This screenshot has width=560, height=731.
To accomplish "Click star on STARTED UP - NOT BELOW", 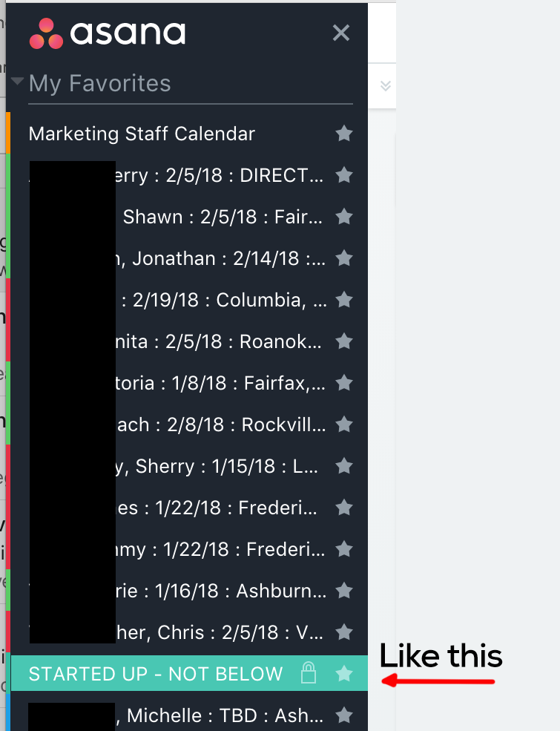I will coord(343,673).
